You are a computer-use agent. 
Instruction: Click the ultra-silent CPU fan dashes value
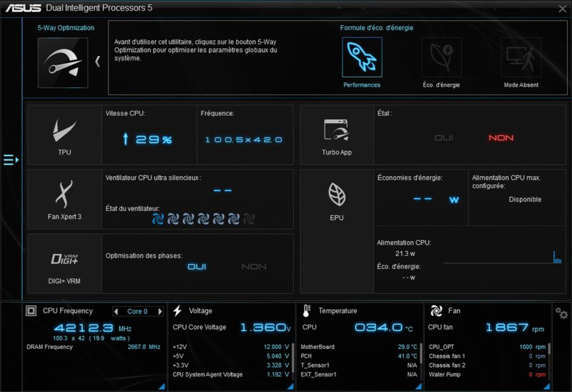pyautogui.click(x=222, y=190)
